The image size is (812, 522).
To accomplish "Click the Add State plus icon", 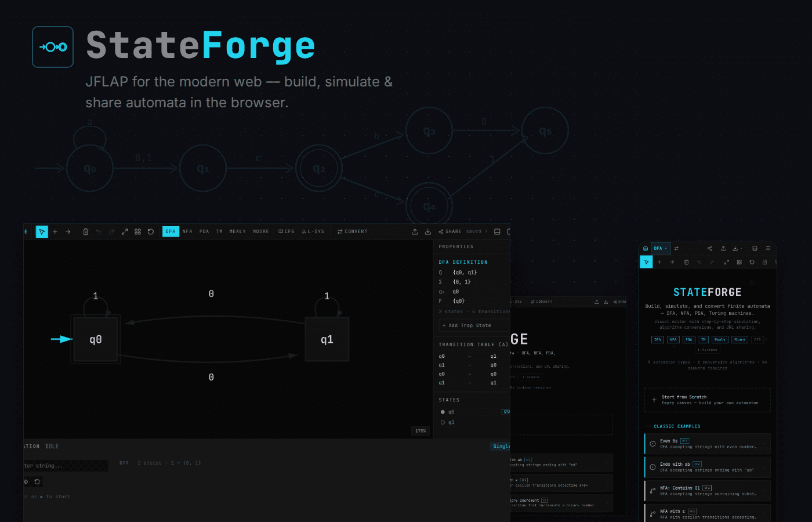I will click(x=55, y=231).
